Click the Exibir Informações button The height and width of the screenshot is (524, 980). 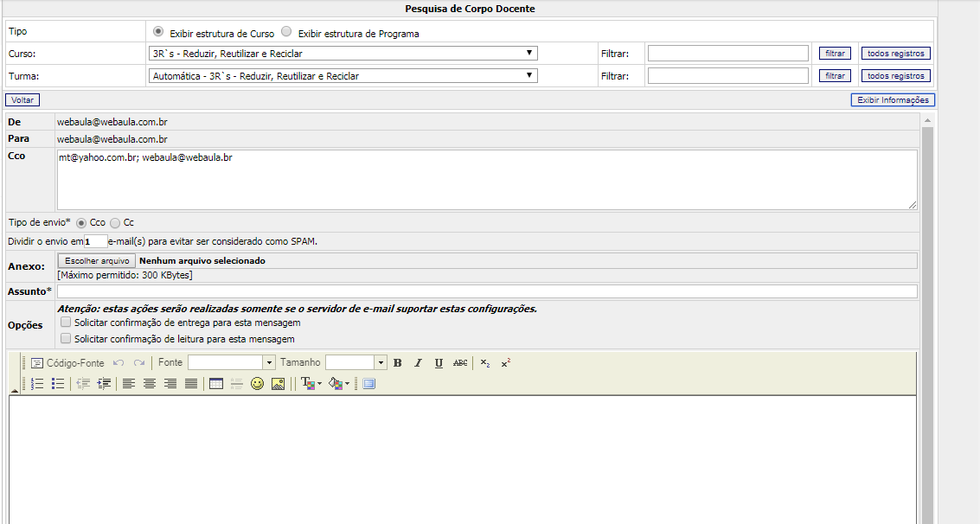tap(893, 100)
